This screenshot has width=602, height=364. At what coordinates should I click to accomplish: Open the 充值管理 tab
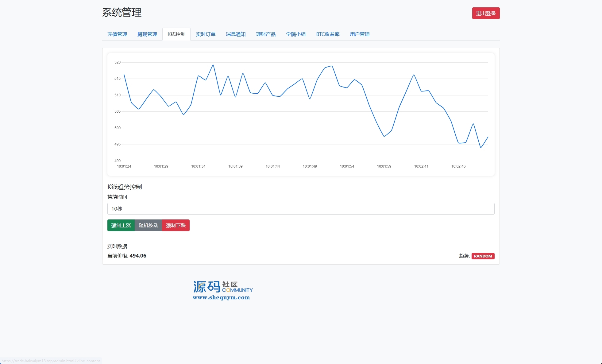[117, 34]
